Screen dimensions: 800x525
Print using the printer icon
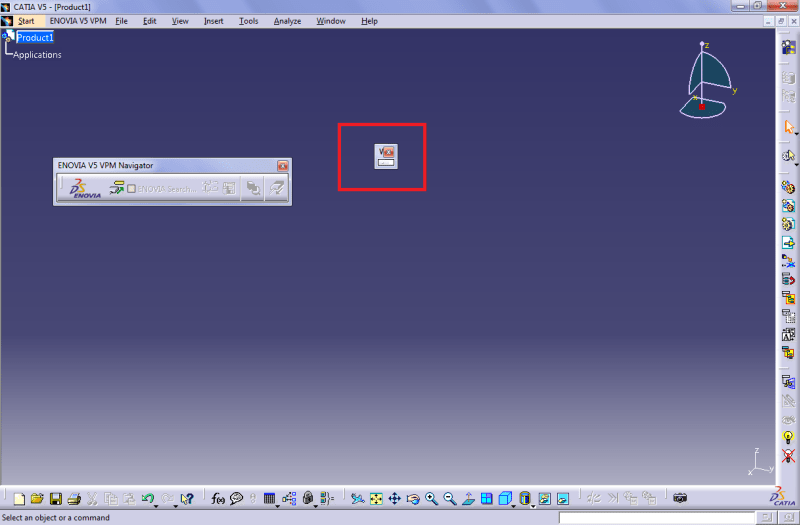[x=74, y=498]
